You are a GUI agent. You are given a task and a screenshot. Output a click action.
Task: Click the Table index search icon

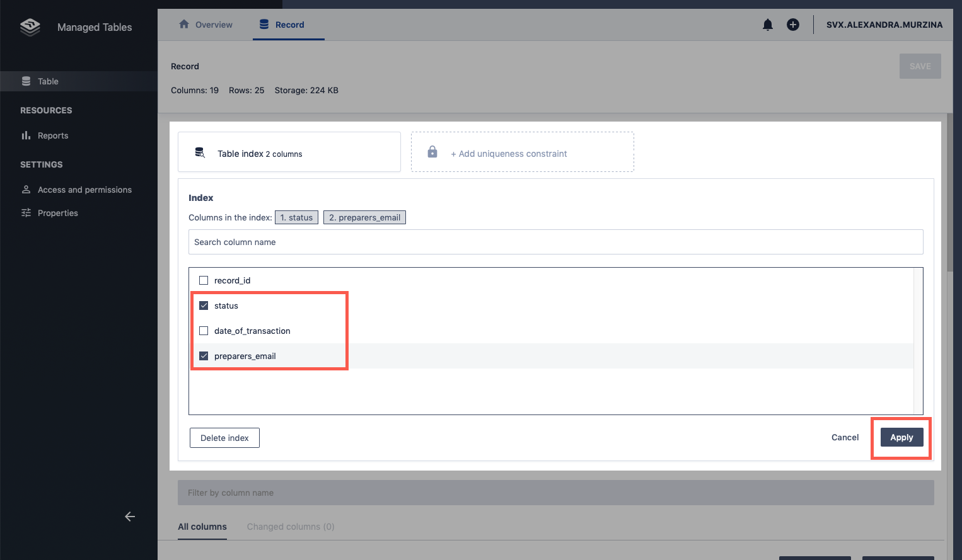(x=200, y=152)
